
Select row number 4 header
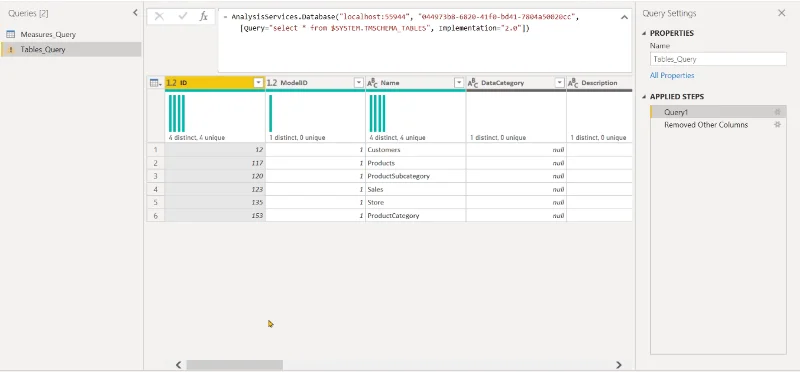coord(156,189)
